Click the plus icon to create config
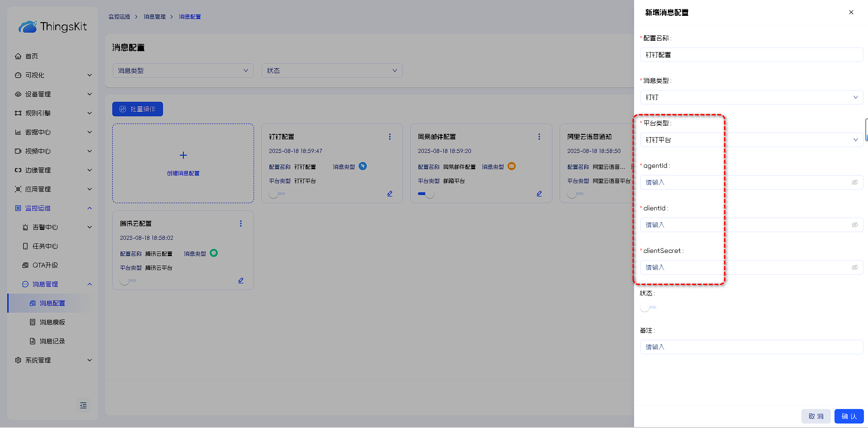 click(183, 156)
